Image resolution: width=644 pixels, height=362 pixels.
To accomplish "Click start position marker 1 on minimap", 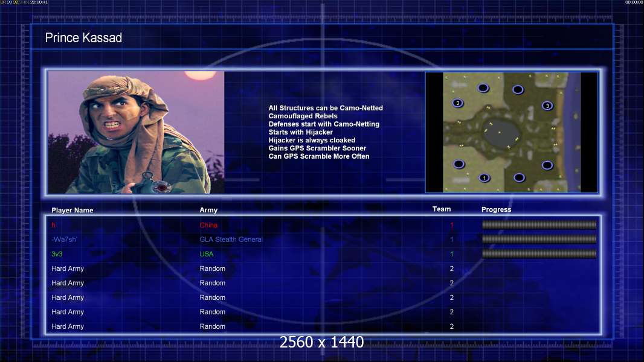I will (x=485, y=178).
